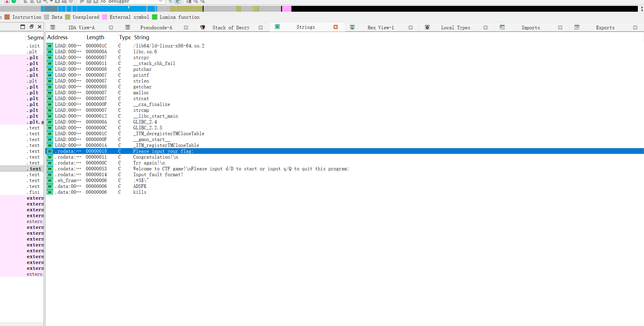Select the 'Congratulation!\n' string row
644x326 pixels.
click(156, 157)
